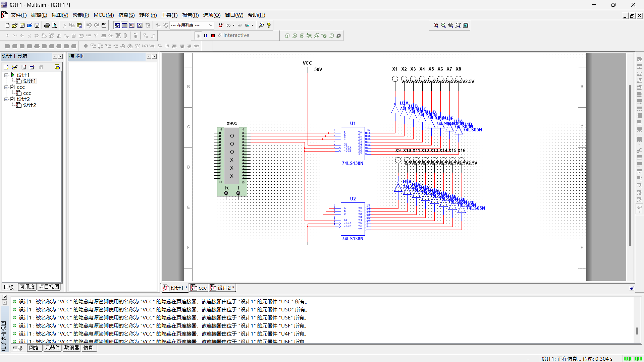Open the transfer to Ultiboard dropdown arrow
The height and width of the screenshot is (362, 644).
[234, 25]
